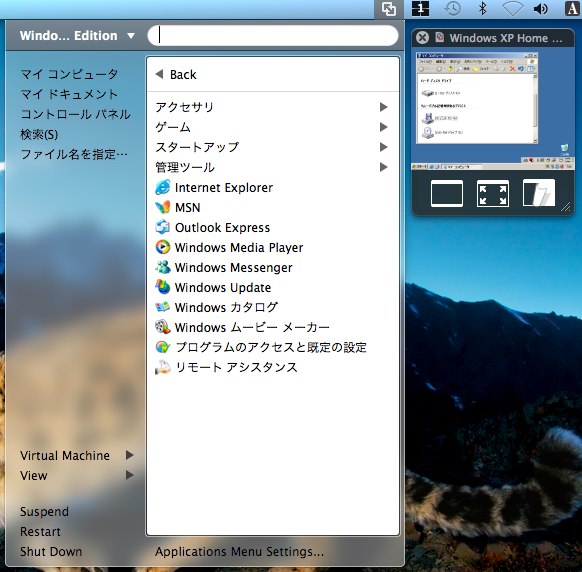
Task: Open Time Machine menu bar icon
Action: [x=452, y=8]
